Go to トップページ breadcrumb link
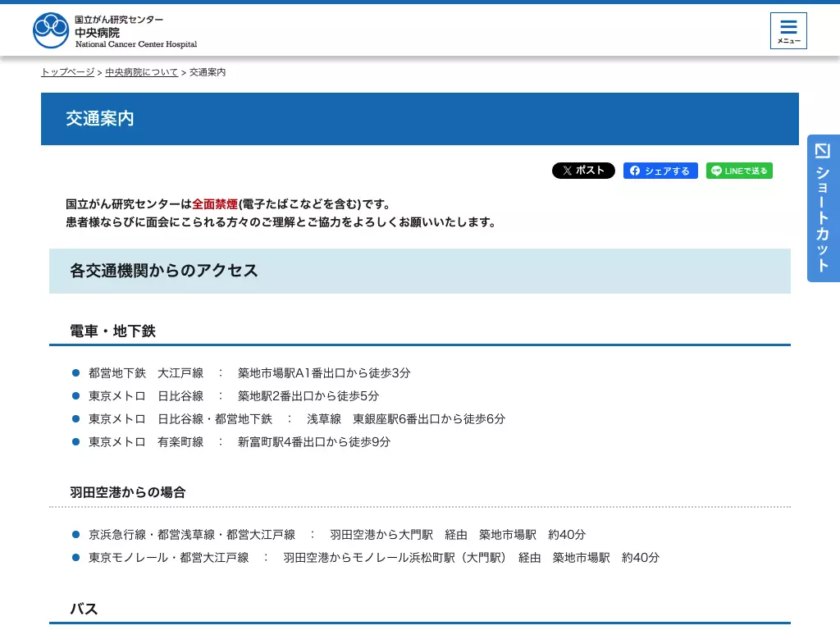The height and width of the screenshot is (630, 840). click(67, 72)
